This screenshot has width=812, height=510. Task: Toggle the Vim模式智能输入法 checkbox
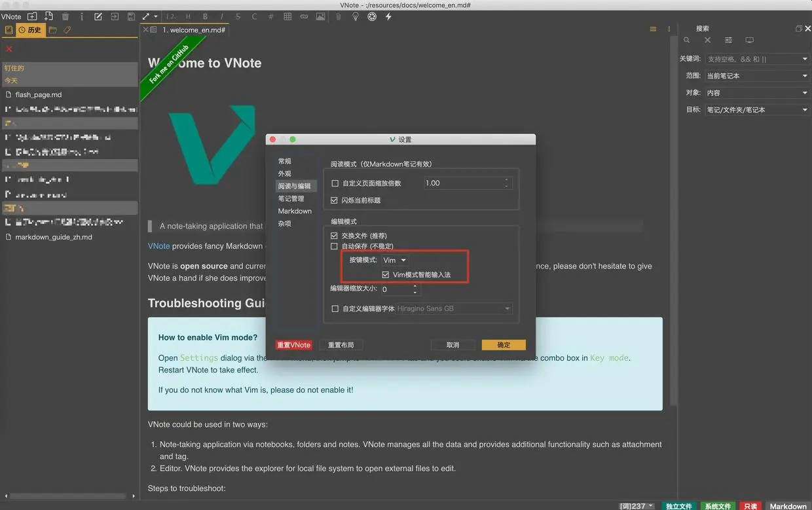pos(386,275)
